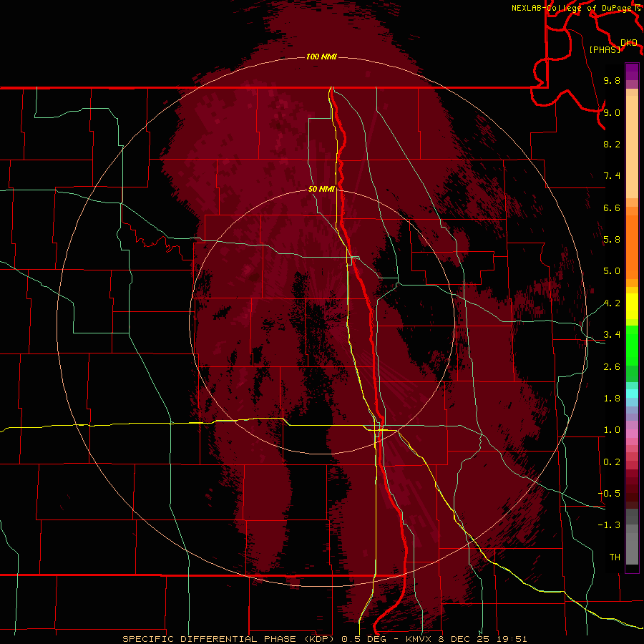Click the -0.5 value on color scale
This screenshot has height=644, width=644.
click(609, 494)
